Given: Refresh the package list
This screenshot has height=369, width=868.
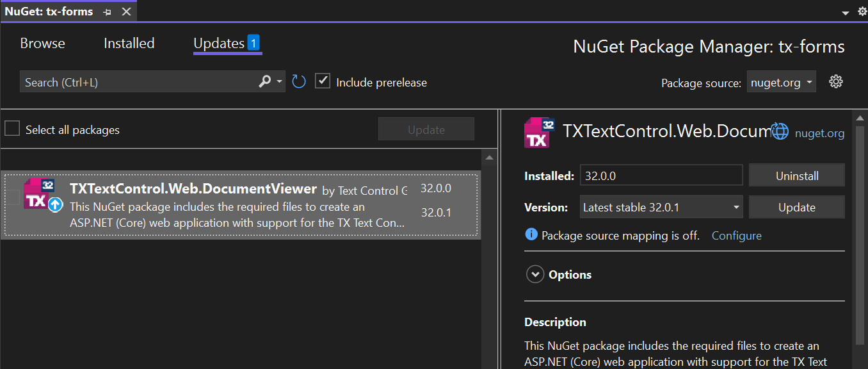Looking at the screenshot, I should [x=299, y=82].
